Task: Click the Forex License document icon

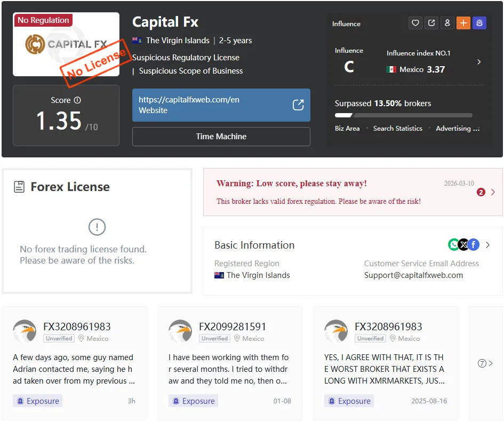Action: [19, 187]
